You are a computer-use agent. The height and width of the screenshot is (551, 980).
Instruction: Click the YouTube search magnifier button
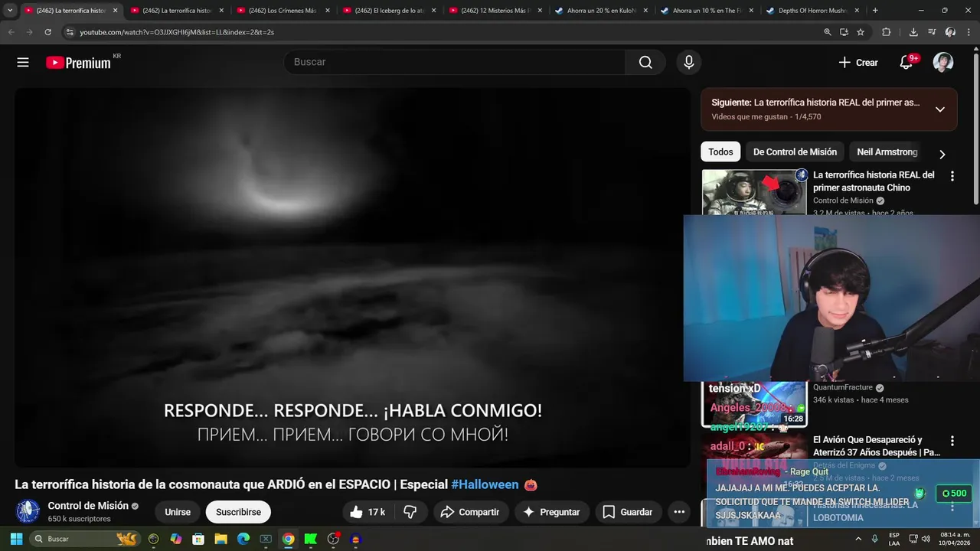[x=645, y=63]
